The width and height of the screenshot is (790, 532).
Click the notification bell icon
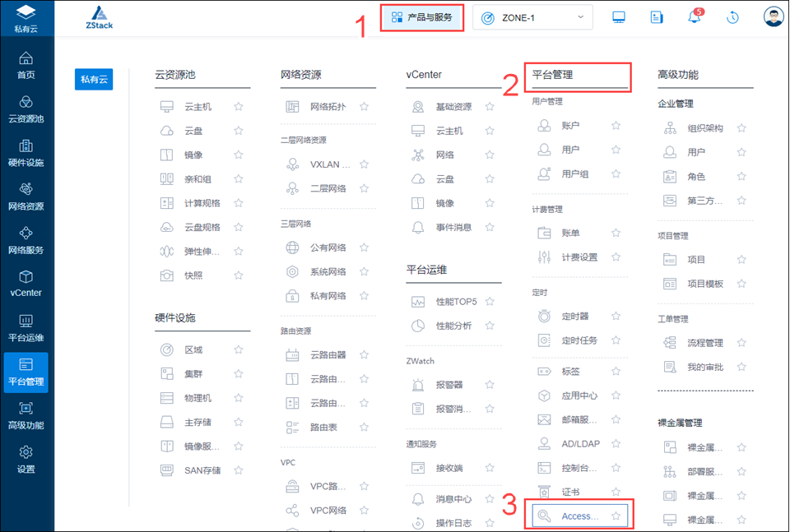(695, 17)
